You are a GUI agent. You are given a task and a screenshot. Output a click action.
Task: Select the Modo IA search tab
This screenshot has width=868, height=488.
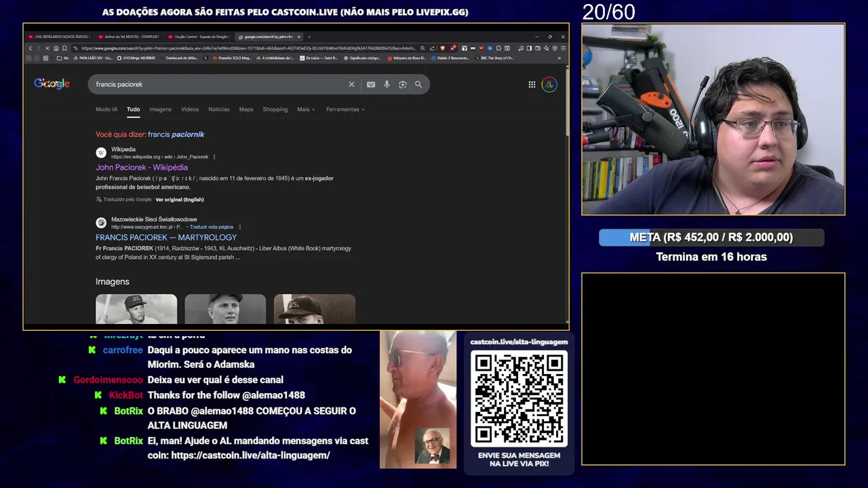106,109
